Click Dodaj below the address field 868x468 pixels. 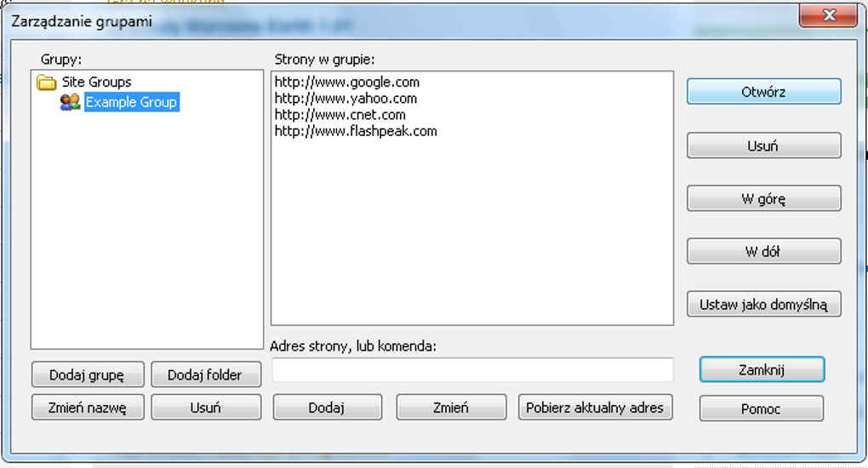point(327,408)
